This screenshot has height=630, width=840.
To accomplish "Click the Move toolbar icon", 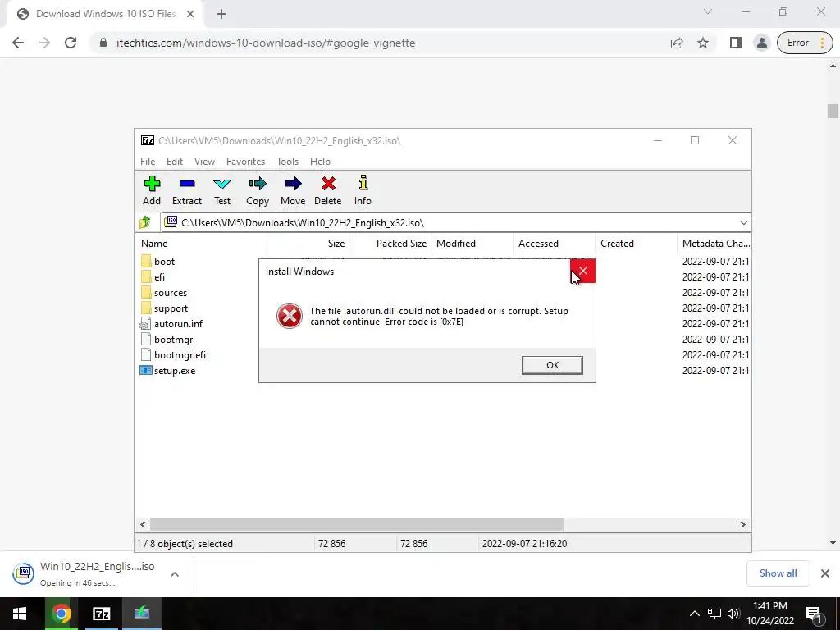I will (293, 190).
